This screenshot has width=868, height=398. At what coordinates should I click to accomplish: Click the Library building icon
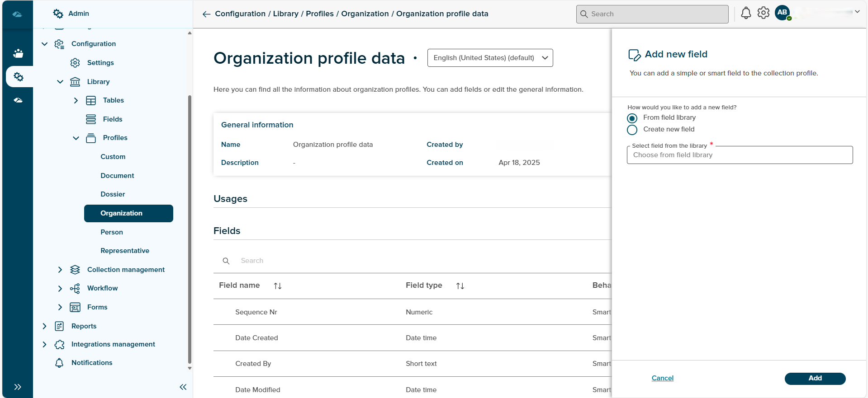coord(75,82)
